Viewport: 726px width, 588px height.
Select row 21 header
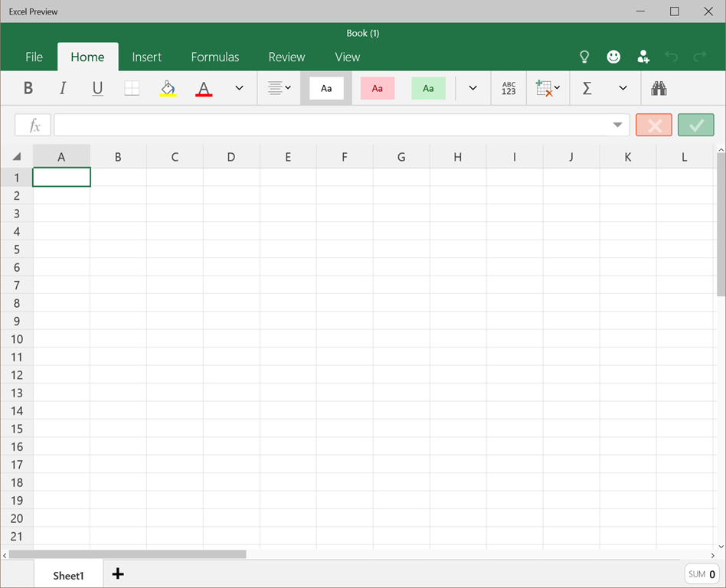tap(17, 537)
